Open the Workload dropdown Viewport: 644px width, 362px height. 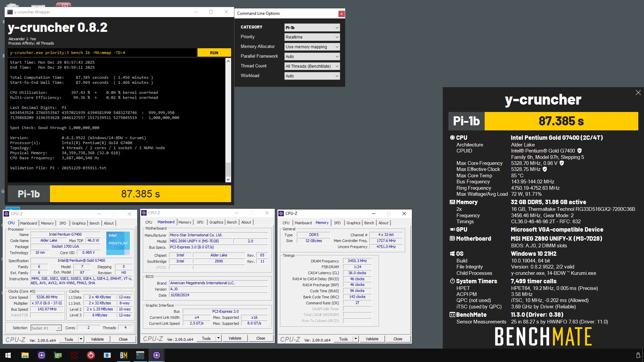pyautogui.click(x=312, y=76)
